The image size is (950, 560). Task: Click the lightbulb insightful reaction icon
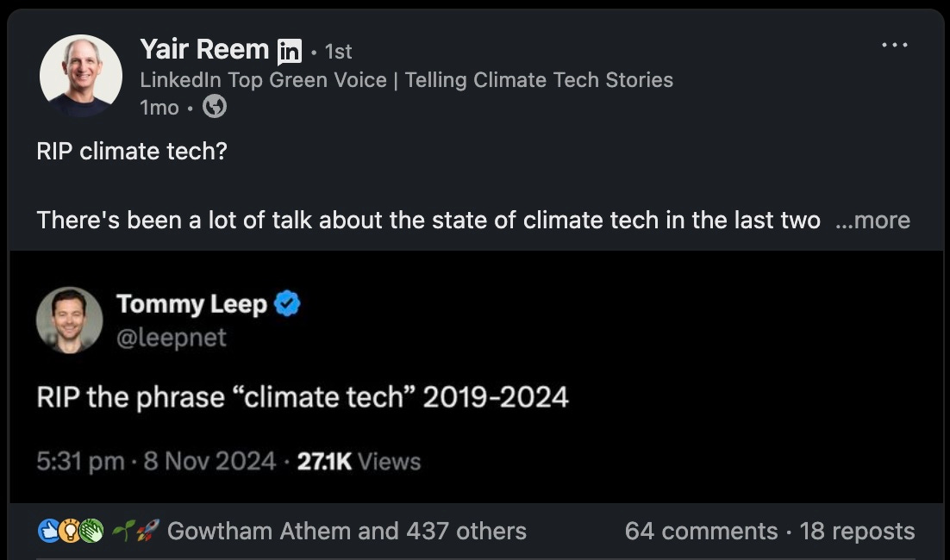[70, 531]
